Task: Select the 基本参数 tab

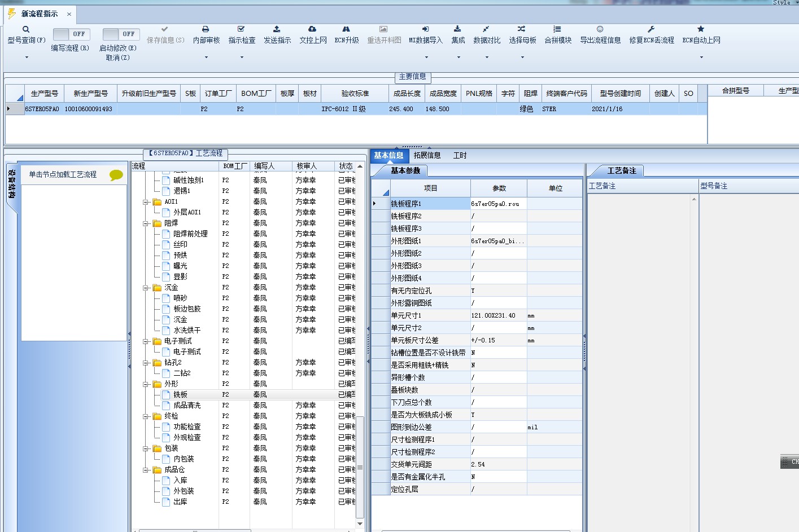Action: click(405, 170)
